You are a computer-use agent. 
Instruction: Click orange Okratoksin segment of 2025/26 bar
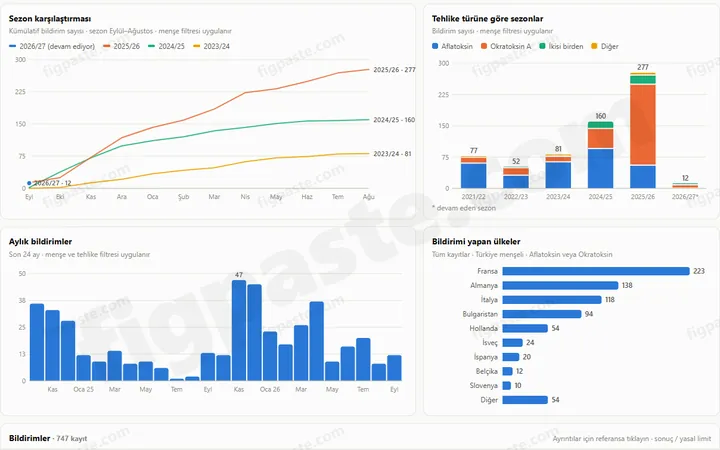(x=642, y=124)
